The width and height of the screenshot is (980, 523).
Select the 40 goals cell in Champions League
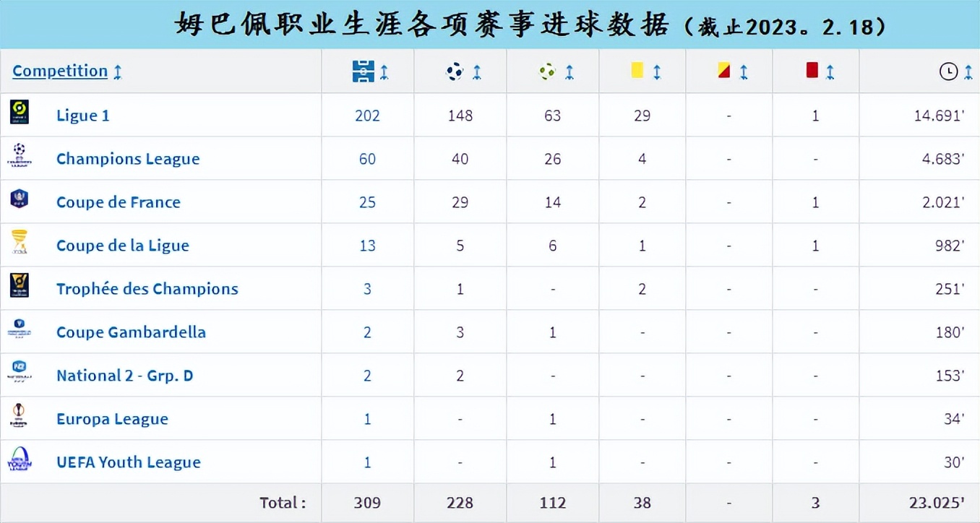coord(460,159)
